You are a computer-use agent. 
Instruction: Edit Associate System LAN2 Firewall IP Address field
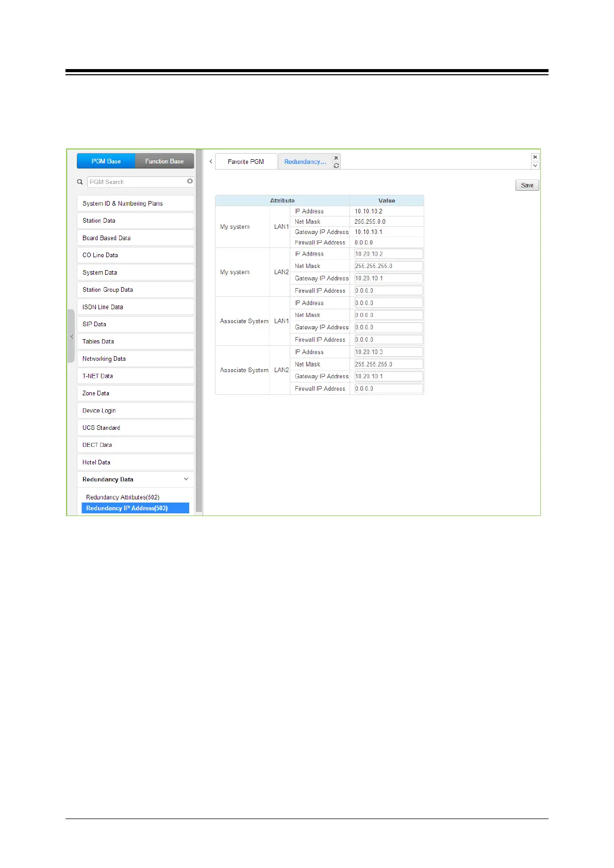point(389,389)
